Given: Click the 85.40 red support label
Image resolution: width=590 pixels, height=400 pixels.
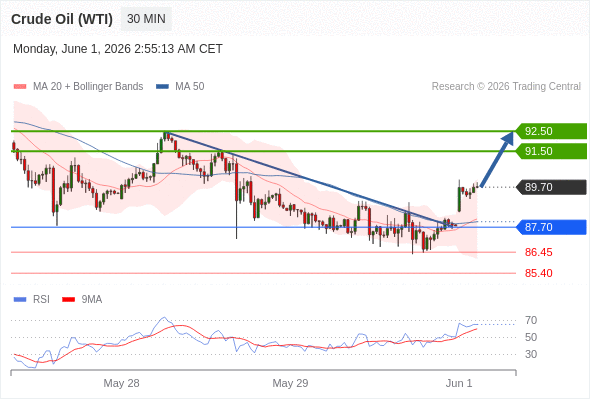Looking at the screenshot, I should 538,273.
